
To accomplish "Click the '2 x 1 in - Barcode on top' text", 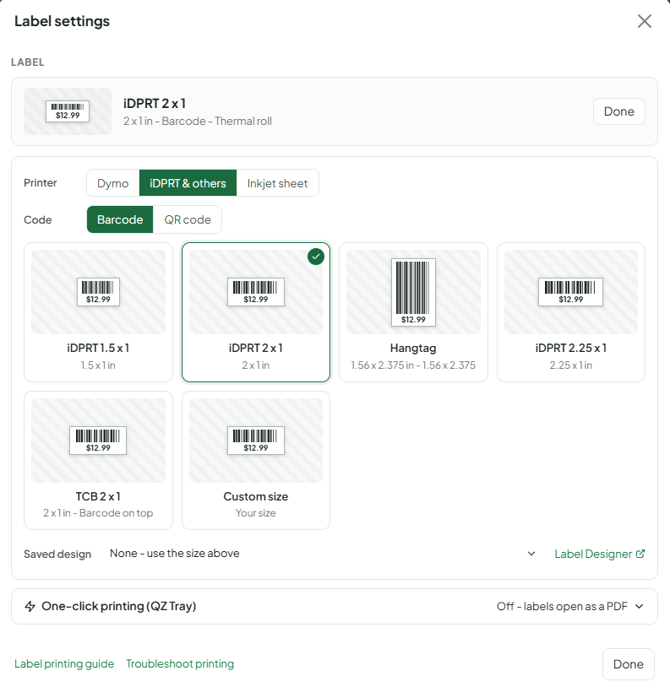I will click(x=98, y=513).
